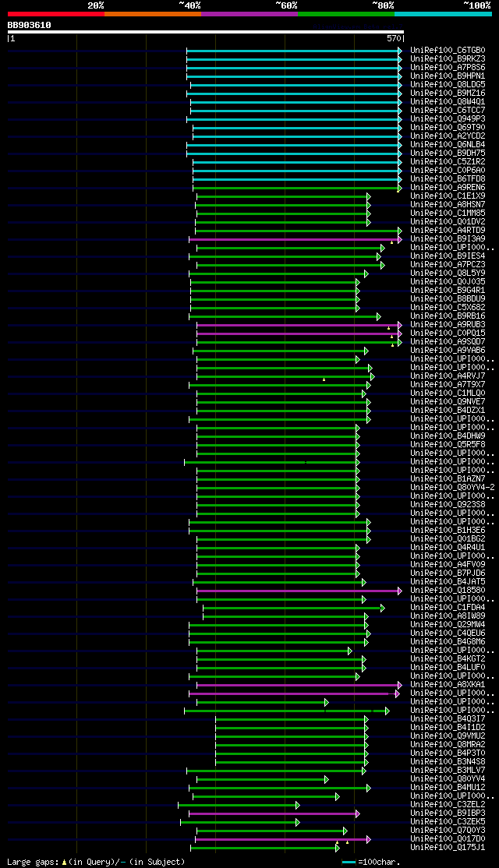Click the green ~80% identity legend segment
The height and width of the screenshot is (868, 499).
click(345, 14)
